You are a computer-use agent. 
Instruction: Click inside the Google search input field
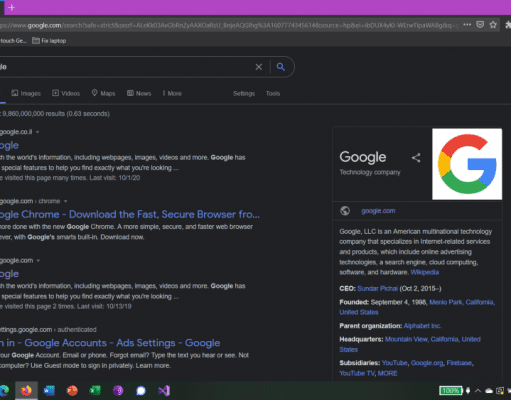point(127,67)
